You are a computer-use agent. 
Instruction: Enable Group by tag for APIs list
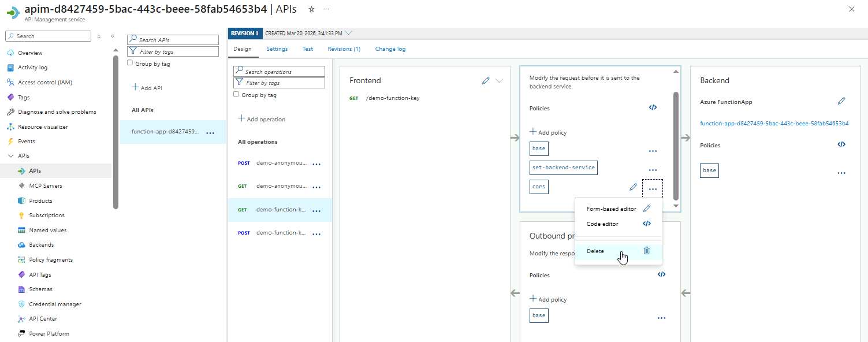130,63
